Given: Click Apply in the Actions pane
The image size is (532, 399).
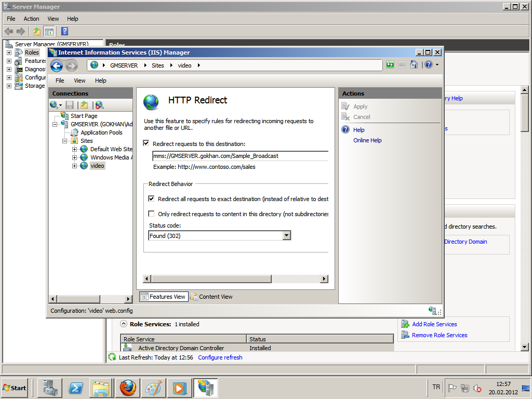Looking at the screenshot, I should (x=361, y=107).
